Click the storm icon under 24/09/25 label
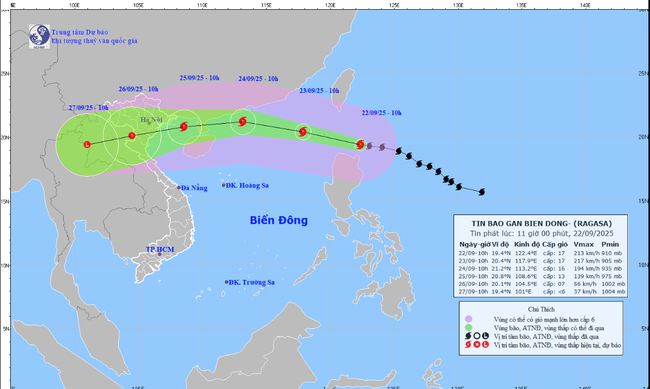The width and height of the screenshot is (650, 389). [243, 122]
